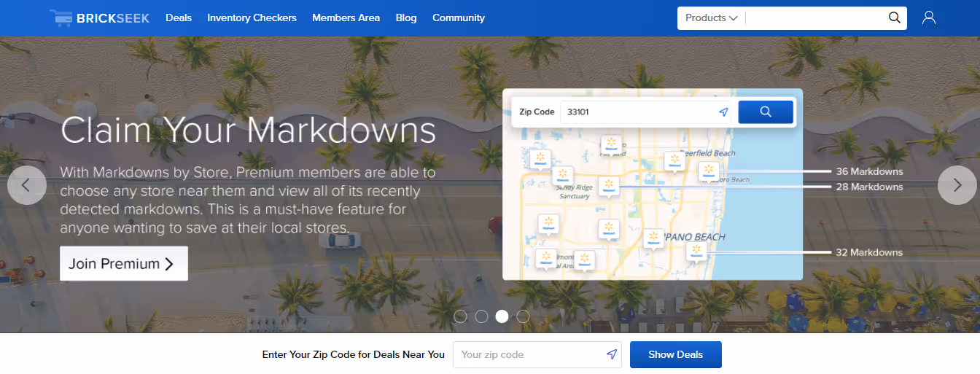Open the user account icon
Viewport: 980px width, 374px height.
coord(929,17)
